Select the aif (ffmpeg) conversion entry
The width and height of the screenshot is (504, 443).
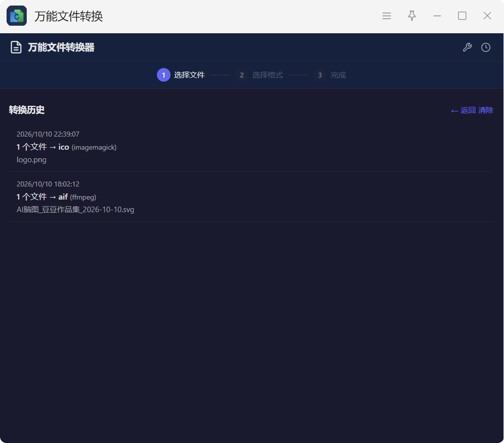click(251, 197)
